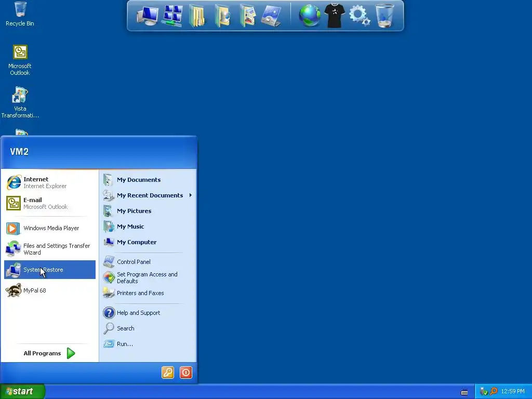The width and height of the screenshot is (532, 399).
Task: Click the VM2 user name header
Action: coord(19,152)
